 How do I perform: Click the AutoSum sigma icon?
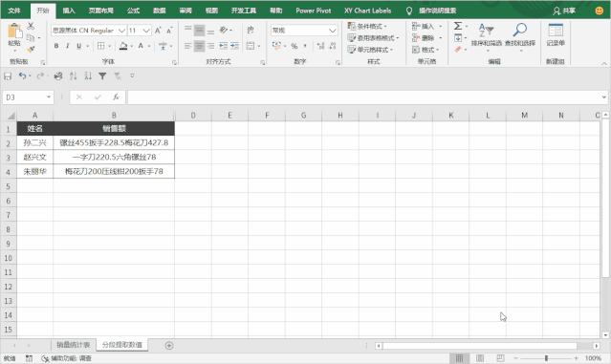[458, 26]
